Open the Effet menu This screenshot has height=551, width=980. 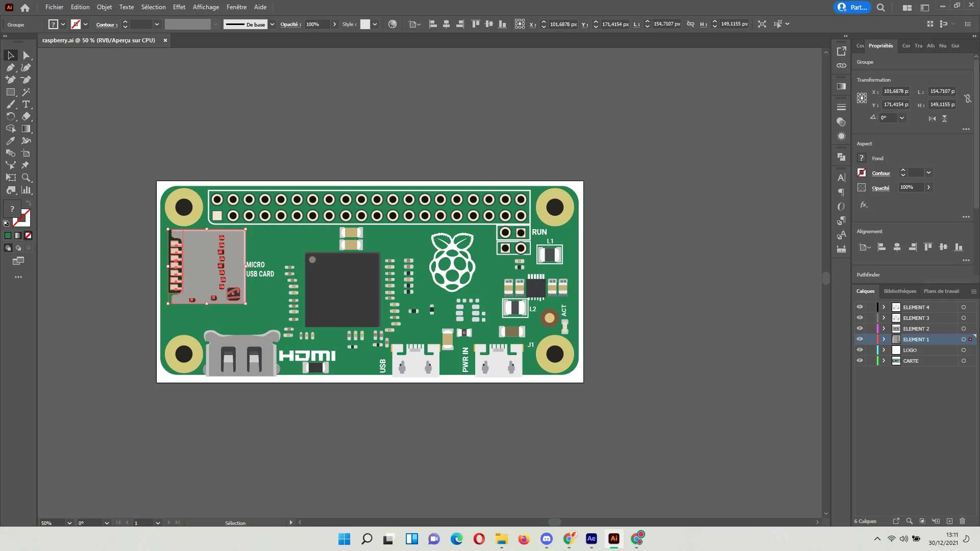(179, 7)
